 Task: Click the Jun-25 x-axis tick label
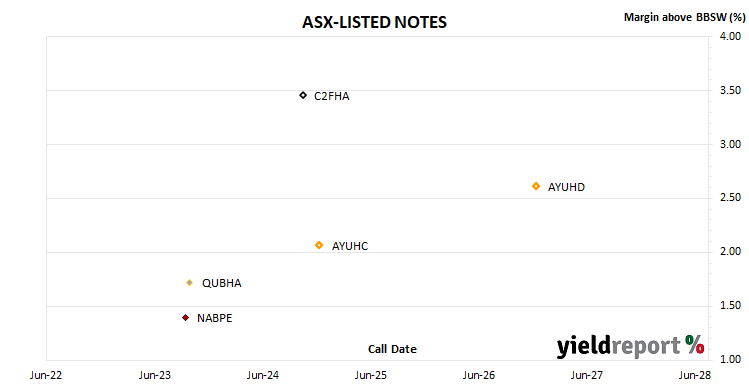(371, 375)
